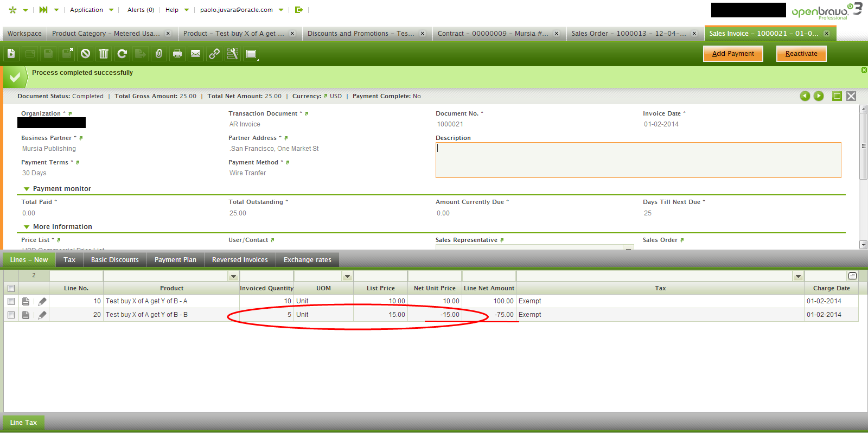Edit line 10 with the pencil icon

click(42, 301)
